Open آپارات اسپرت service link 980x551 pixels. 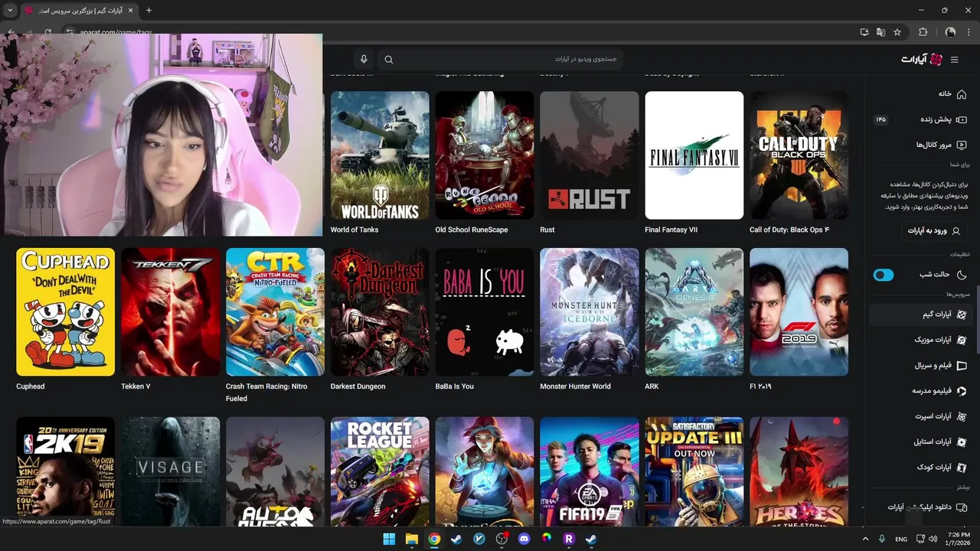(x=921, y=416)
